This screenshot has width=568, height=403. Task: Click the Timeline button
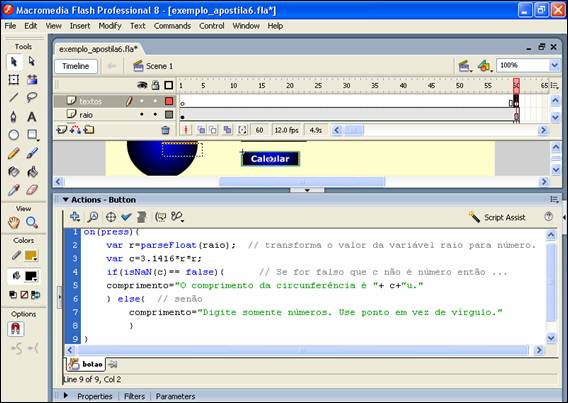(76, 66)
